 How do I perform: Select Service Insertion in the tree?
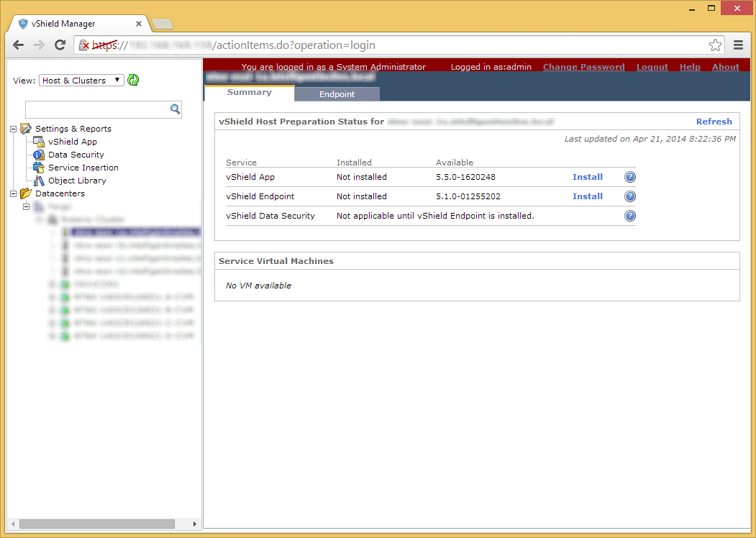(x=83, y=168)
